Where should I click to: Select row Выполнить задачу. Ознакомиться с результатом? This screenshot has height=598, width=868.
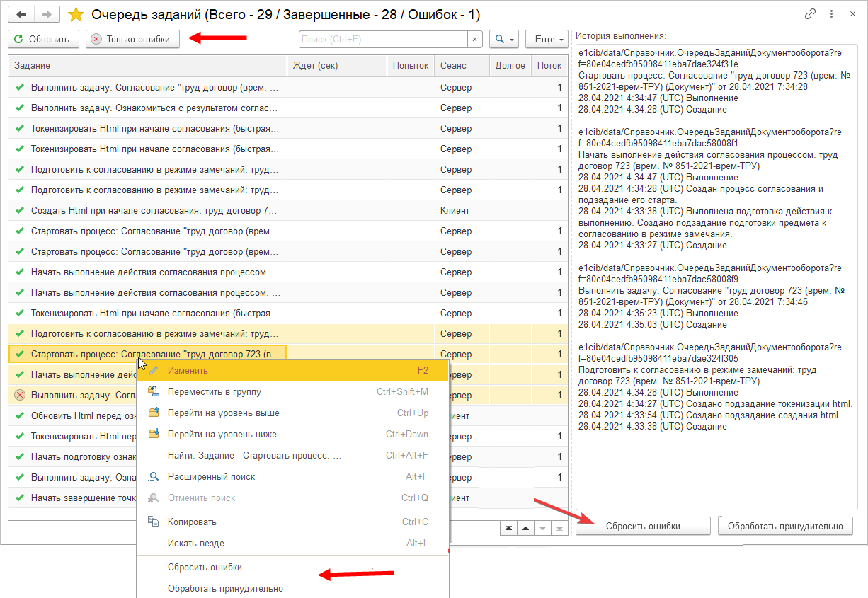(x=288, y=108)
